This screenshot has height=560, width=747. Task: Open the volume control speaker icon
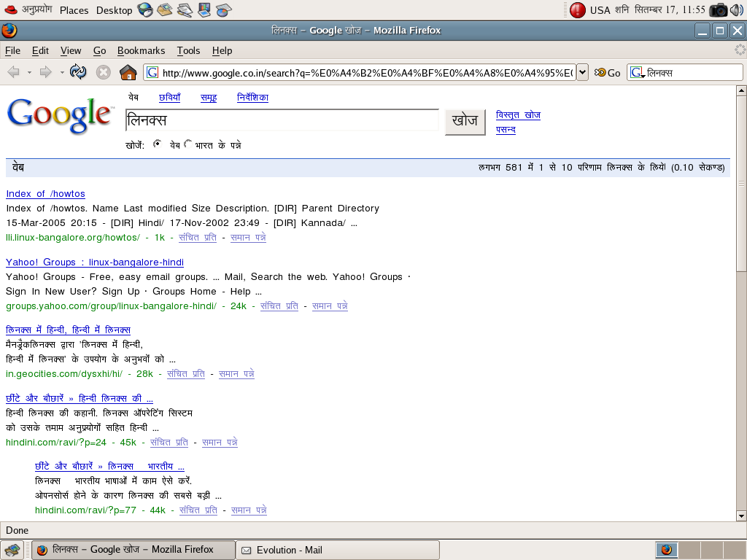click(x=737, y=10)
